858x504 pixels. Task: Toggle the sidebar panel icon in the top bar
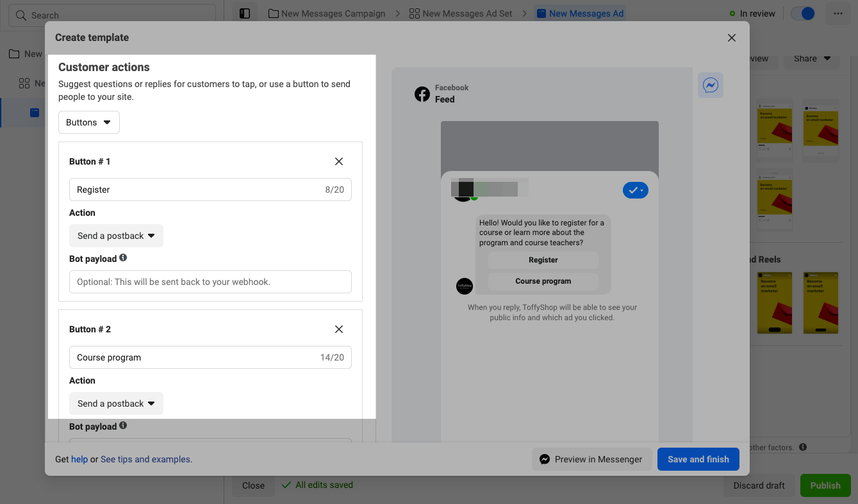(244, 13)
